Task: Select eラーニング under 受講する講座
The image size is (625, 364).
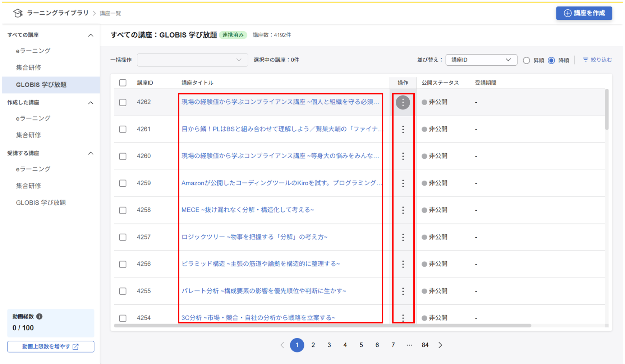Action: click(x=33, y=169)
